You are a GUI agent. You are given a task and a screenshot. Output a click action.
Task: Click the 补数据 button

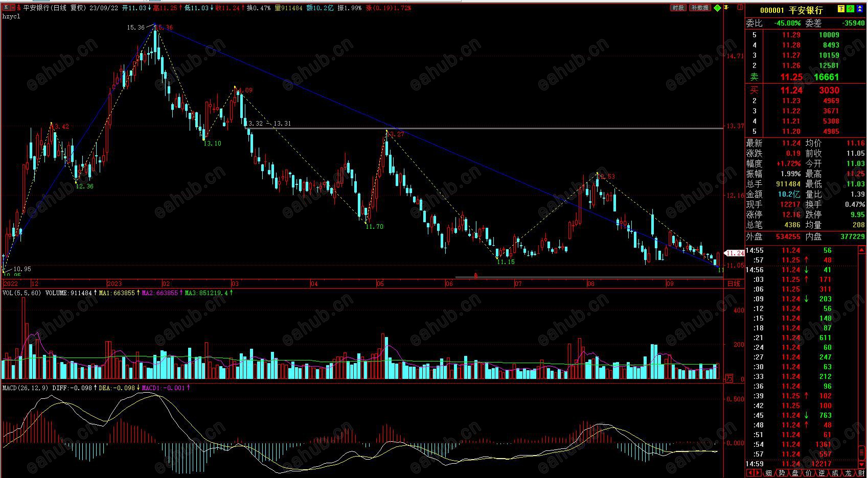click(x=700, y=8)
